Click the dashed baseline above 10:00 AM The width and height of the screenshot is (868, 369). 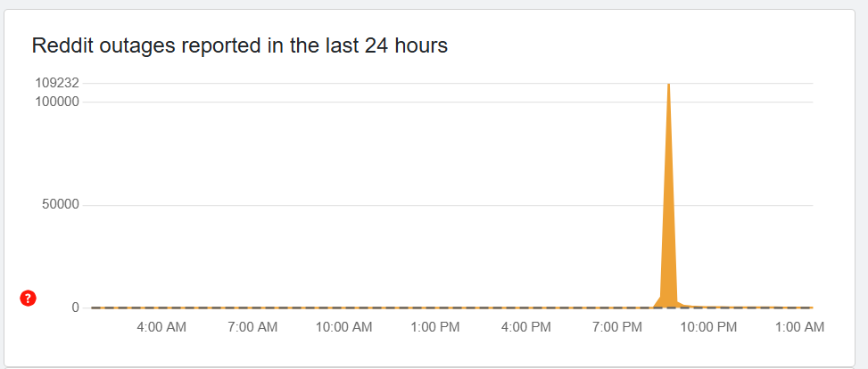point(343,307)
